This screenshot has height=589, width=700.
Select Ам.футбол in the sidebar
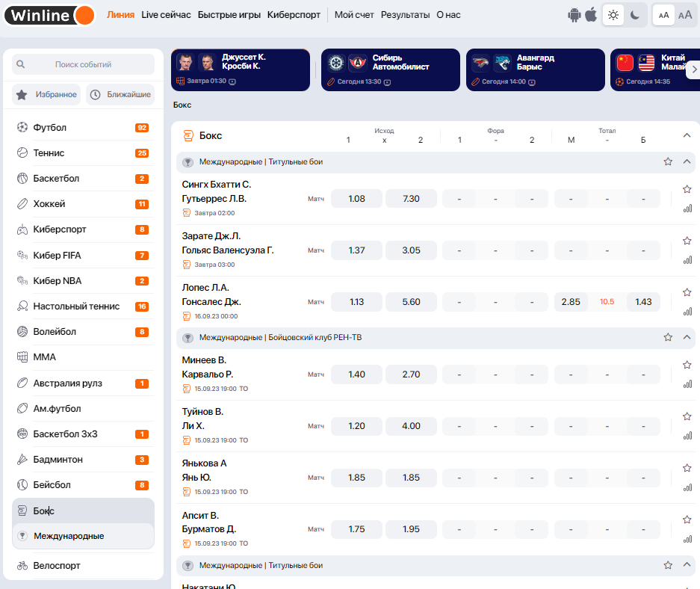click(83, 409)
